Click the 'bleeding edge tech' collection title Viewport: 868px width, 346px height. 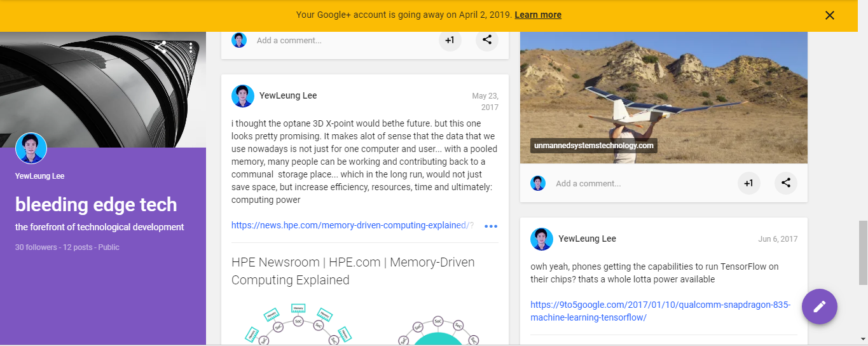click(96, 205)
